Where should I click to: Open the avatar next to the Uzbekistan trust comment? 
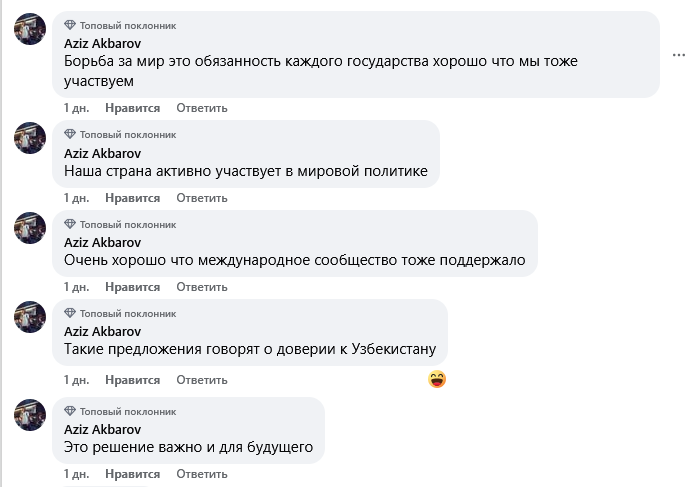tap(30, 318)
